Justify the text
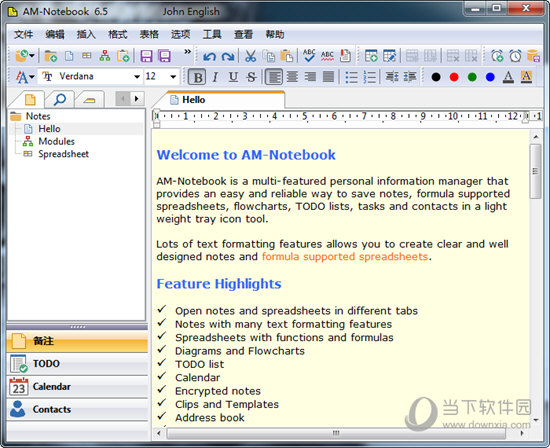 click(328, 76)
